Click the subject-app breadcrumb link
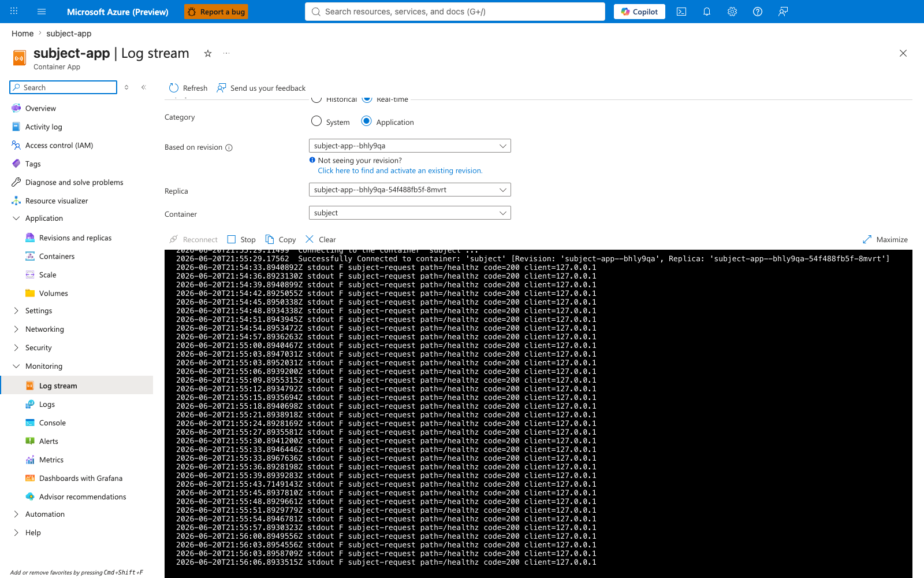Screen dimensions: 924x578 (x=69, y=34)
